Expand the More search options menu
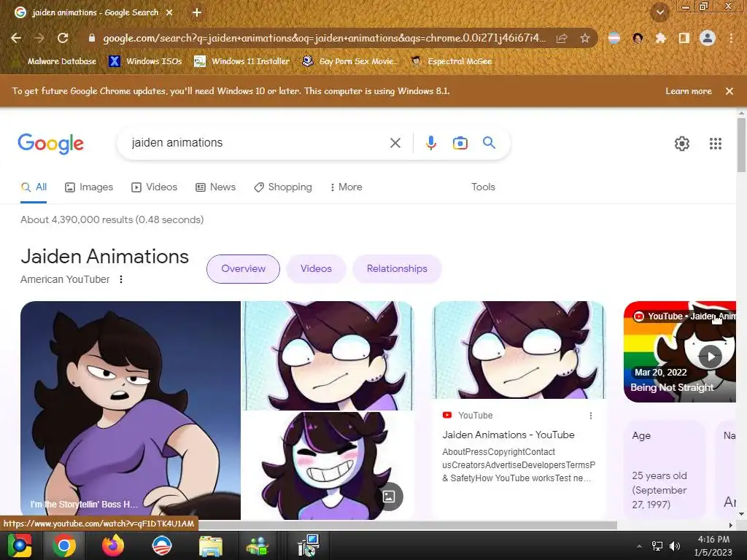The height and width of the screenshot is (560, 747). coord(347,187)
